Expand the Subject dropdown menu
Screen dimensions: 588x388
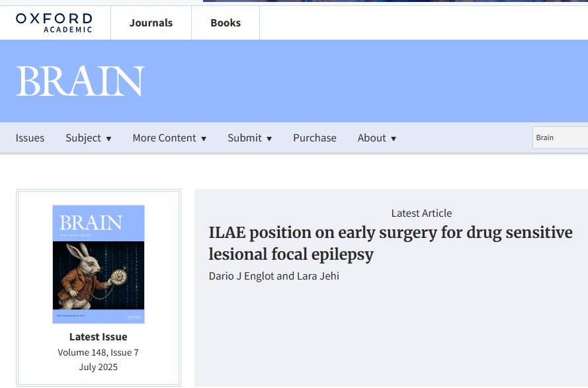click(x=89, y=138)
